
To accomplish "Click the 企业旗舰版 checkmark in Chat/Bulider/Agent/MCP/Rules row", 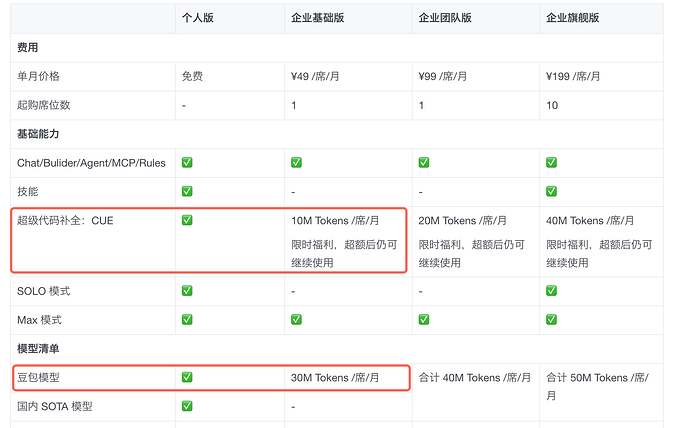I will point(551,162).
